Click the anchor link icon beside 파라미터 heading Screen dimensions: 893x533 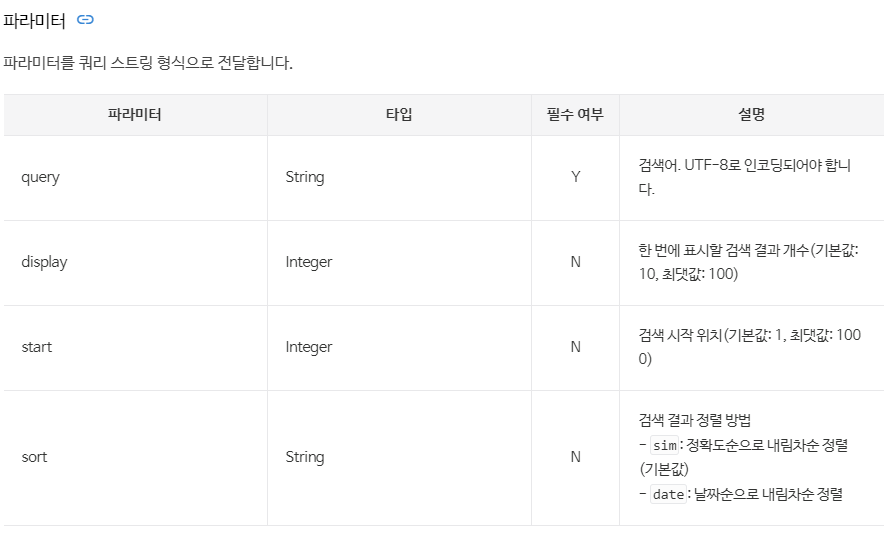[x=85, y=20]
